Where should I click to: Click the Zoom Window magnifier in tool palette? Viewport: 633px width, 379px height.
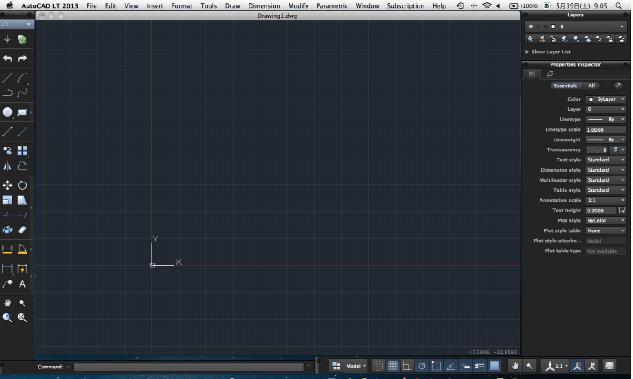click(x=7, y=318)
